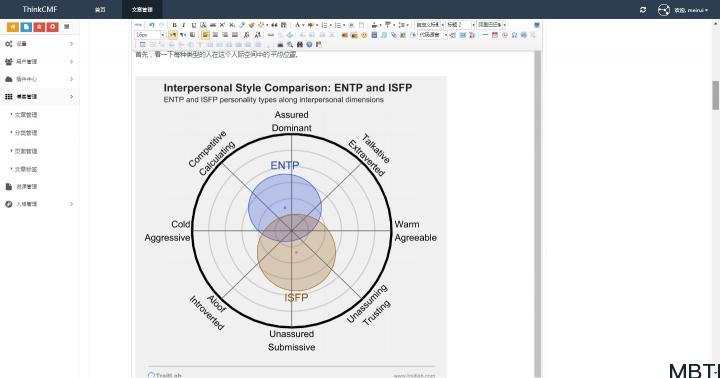Switch to the 首页 home tab
The image size is (720, 378).
100,10
